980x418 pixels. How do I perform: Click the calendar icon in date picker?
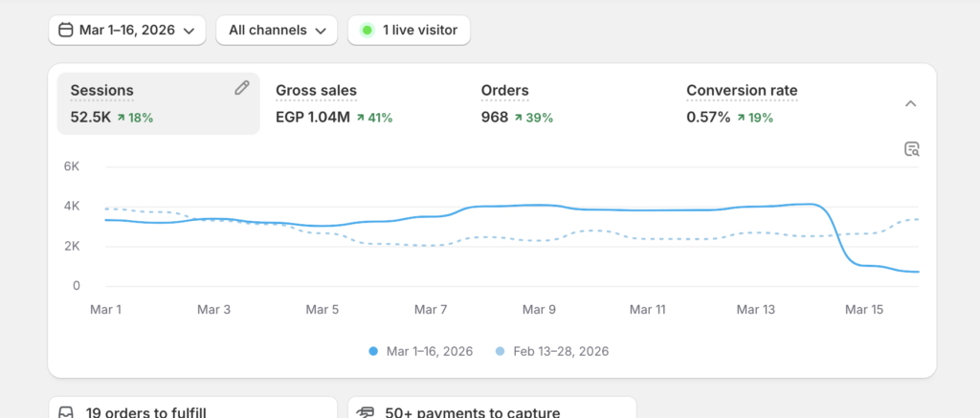pyautogui.click(x=65, y=30)
